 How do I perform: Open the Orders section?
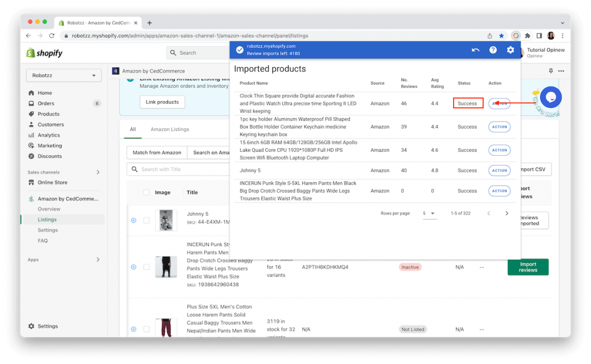tap(46, 103)
